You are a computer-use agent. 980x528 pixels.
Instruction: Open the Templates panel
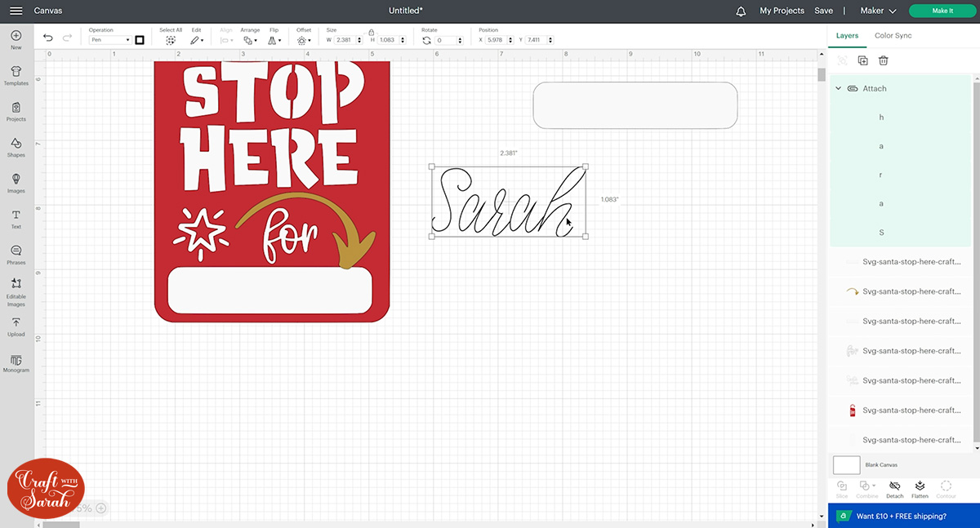16,75
